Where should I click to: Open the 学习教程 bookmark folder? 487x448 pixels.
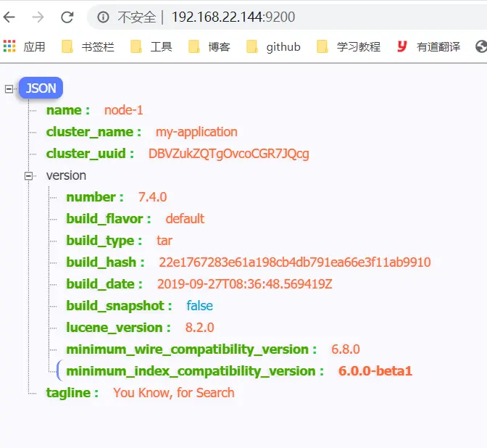pyautogui.click(x=349, y=47)
